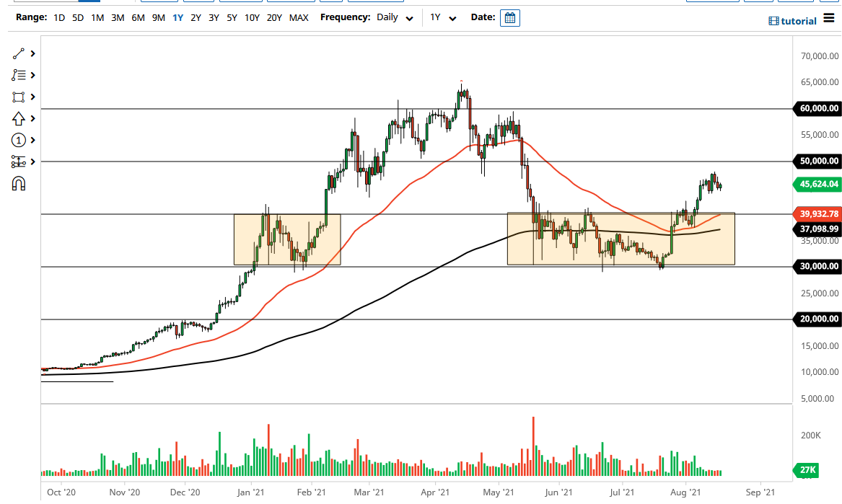Select the MAX range option
Viewport: 842px width, 504px height.
(299, 17)
